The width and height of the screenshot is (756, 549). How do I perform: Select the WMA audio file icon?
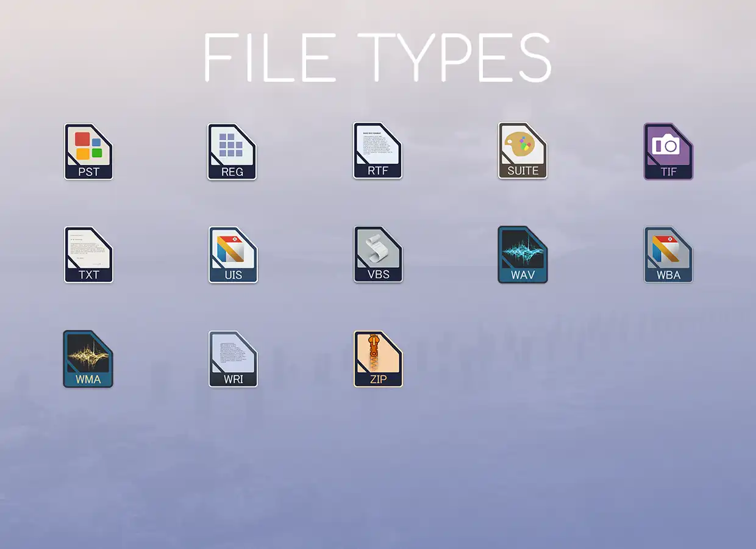(x=88, y=359)
